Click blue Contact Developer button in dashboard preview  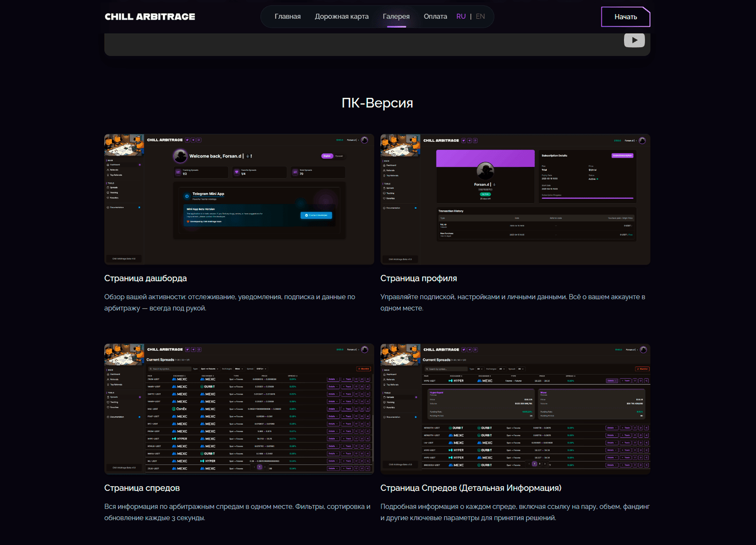pyautogui.click(x=316, y=215)
